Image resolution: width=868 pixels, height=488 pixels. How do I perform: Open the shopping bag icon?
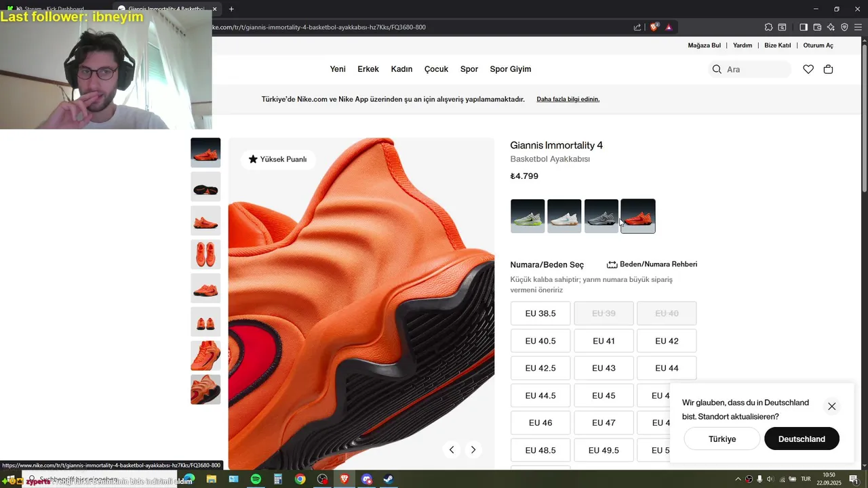[828, 69]
